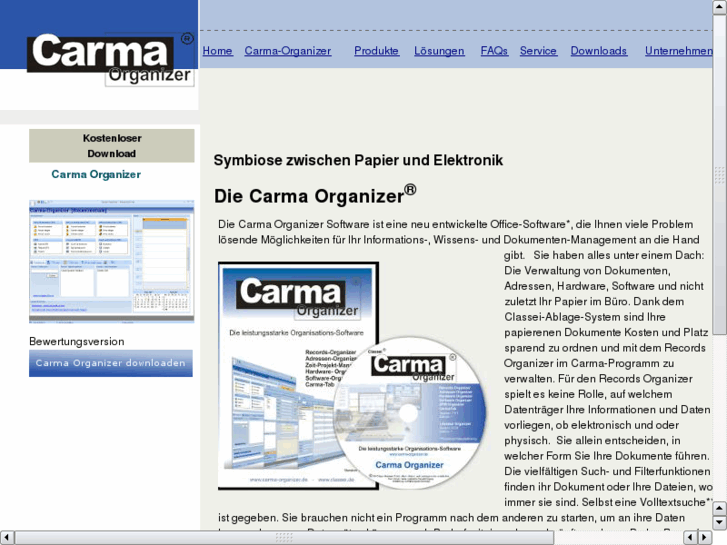Screen dimensions: 727x545
Task: Click the vertical scrollbar up arrow
Action: tap(720, 7)
